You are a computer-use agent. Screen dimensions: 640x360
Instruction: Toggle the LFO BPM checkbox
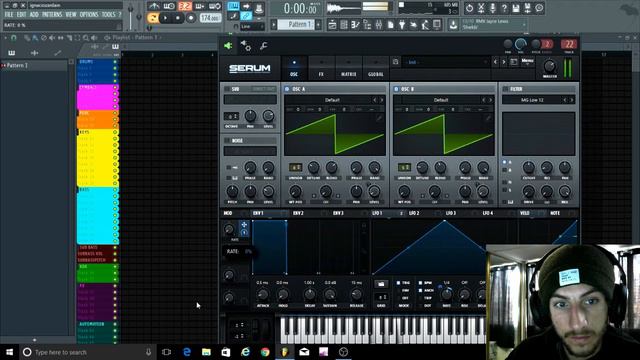(x=420, y=282)
